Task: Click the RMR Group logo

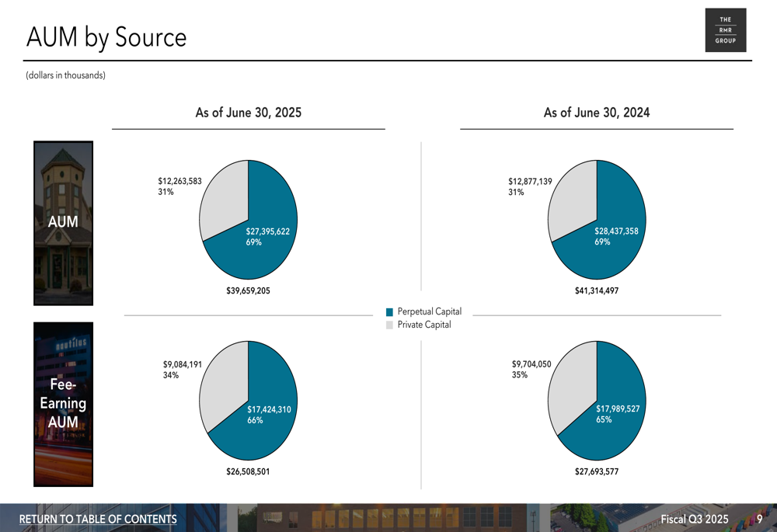Action: tap(726, 30)
